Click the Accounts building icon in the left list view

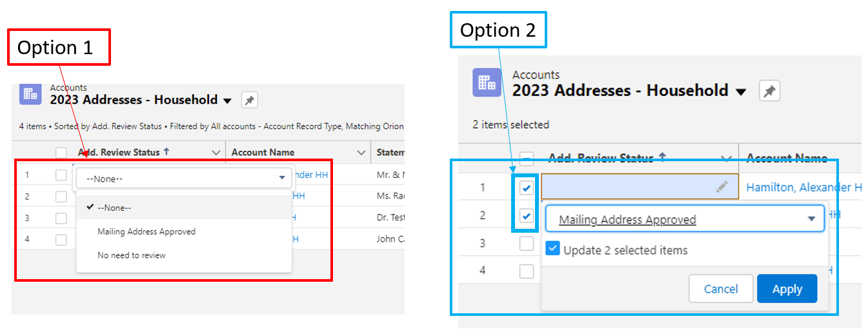point(30,94)
